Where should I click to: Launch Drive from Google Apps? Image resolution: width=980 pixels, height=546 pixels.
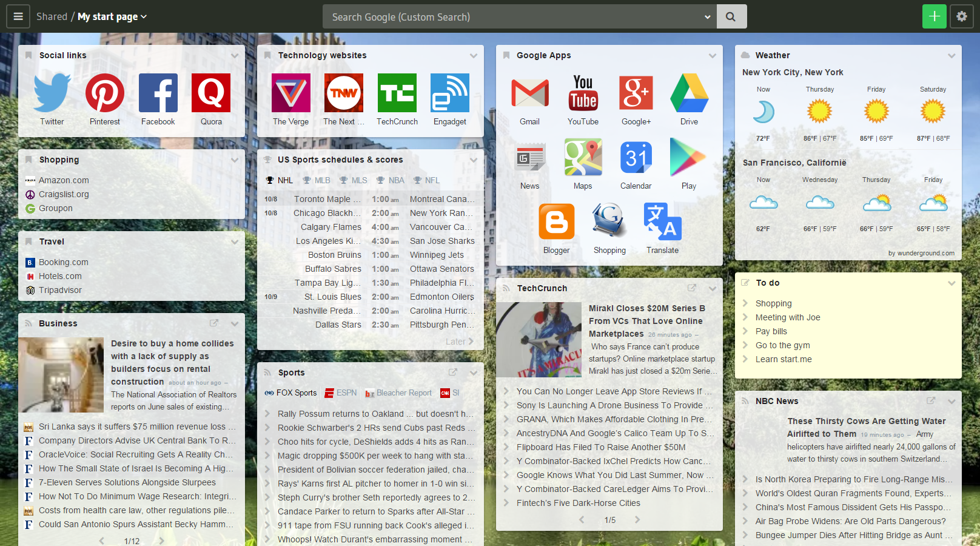(x=689, y=93)
